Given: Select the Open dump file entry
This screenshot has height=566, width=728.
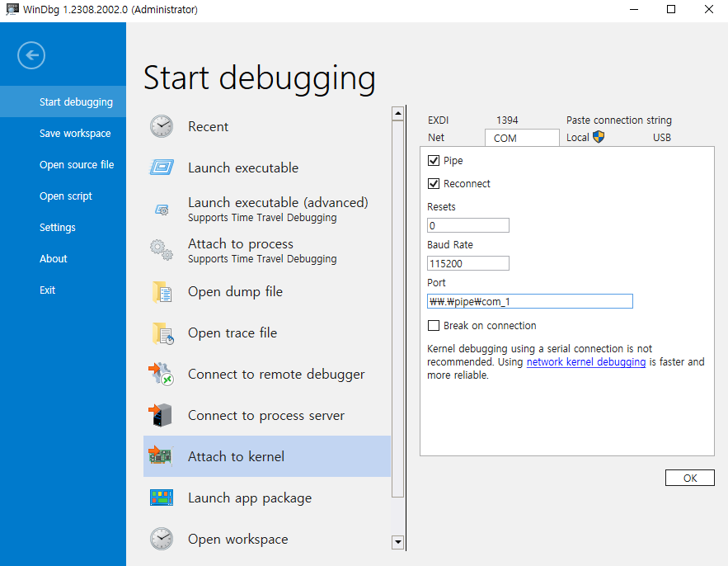Looking at the screenshot, I should tap(267, 292).
